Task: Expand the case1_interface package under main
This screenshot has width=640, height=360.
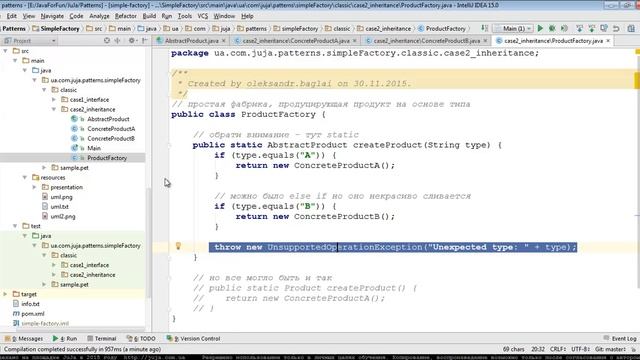Action: coord(54,99)
